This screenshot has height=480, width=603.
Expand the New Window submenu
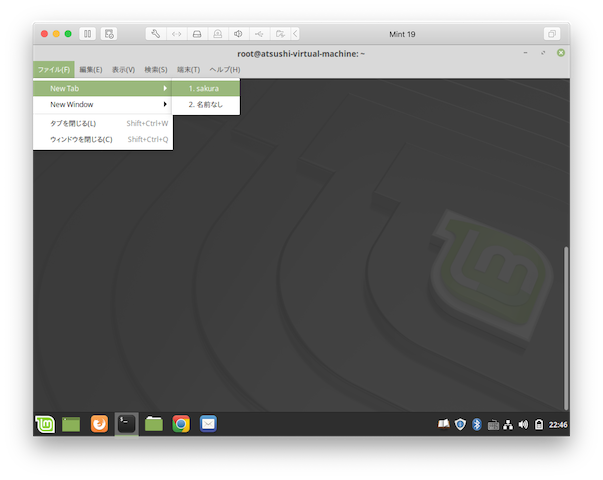[x=102, y=104]
